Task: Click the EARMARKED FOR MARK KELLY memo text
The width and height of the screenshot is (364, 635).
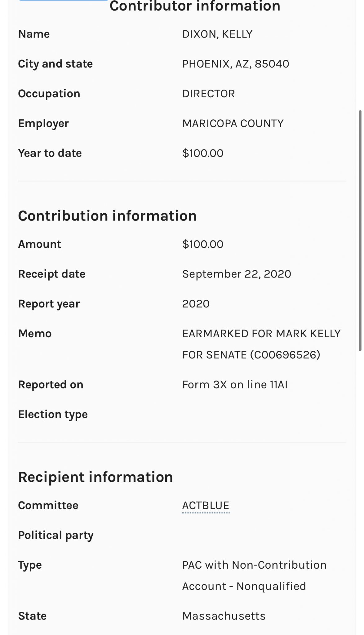Action: 261,334
